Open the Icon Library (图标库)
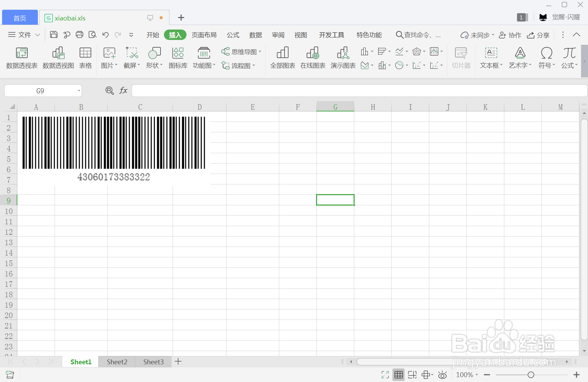 point(178,58)
